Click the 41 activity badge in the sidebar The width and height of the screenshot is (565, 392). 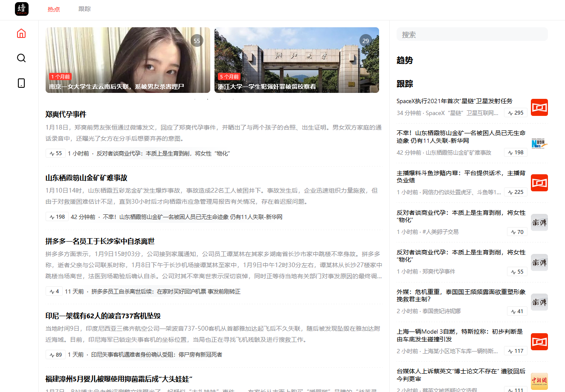(x=517, y=311)
